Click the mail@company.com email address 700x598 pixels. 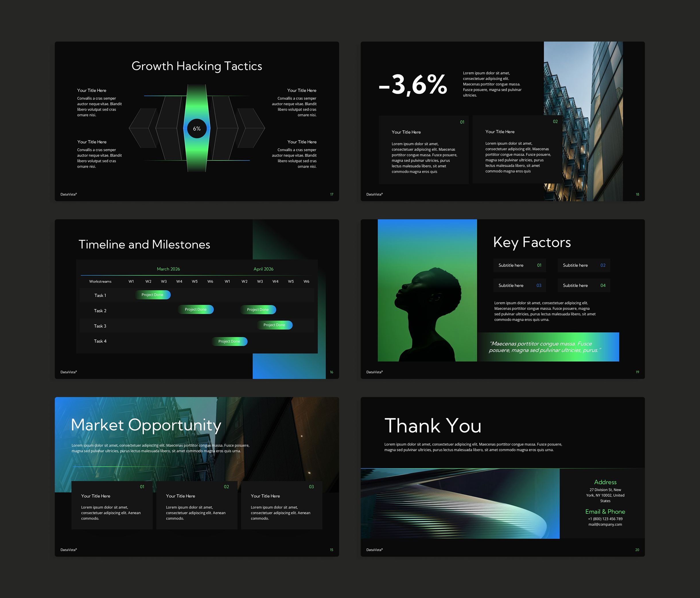(605, 524)
